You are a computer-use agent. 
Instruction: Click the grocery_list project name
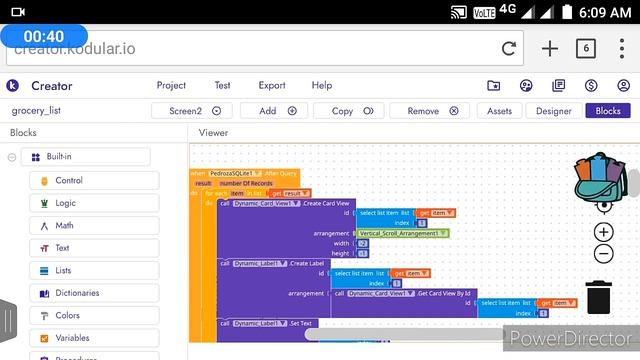[x=36, y=111]
